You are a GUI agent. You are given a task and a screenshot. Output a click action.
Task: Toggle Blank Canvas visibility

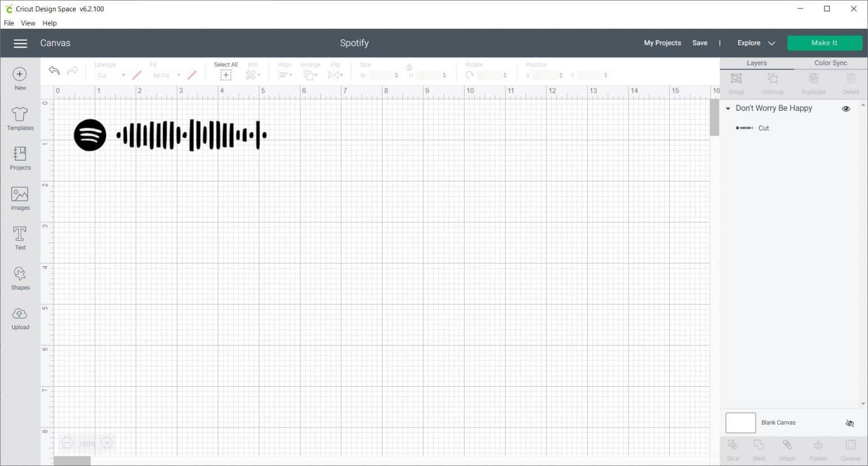point(849,423)
